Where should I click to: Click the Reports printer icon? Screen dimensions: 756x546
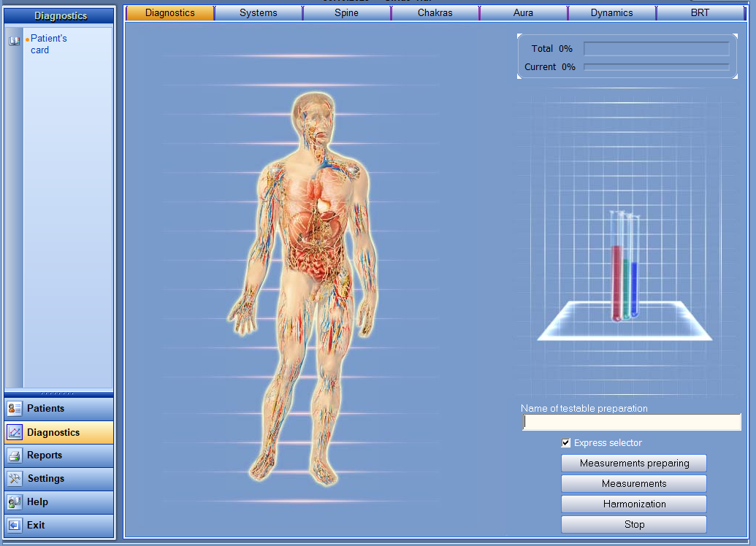[x=15, y=455]
